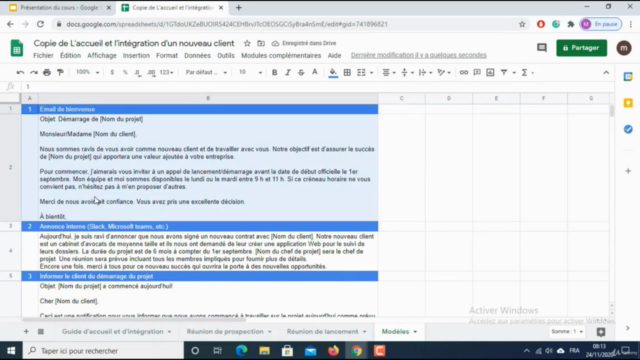Screen dimensions: 640x360
Task: Open the merge cells options arrow
Action: [x=371, y=73]
